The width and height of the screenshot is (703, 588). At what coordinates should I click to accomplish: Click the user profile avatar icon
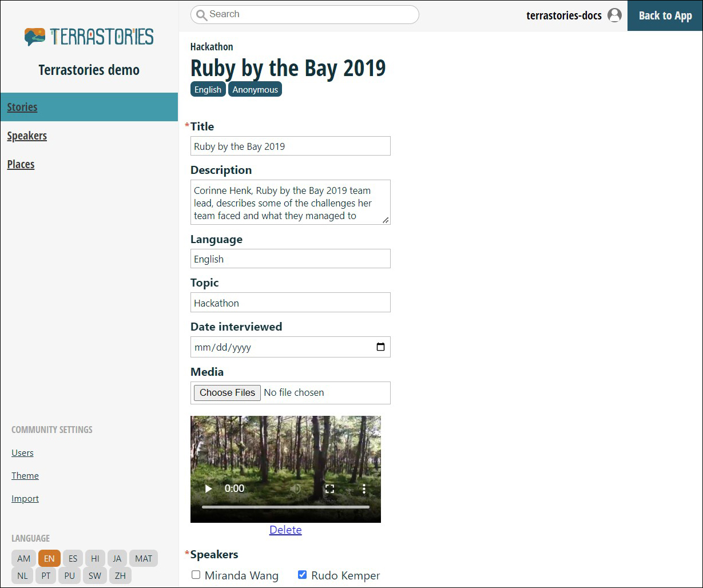(614, 15)
